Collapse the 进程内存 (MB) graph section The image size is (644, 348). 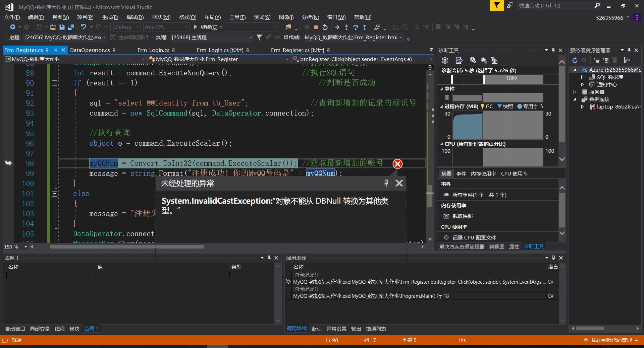click(441, 107)
